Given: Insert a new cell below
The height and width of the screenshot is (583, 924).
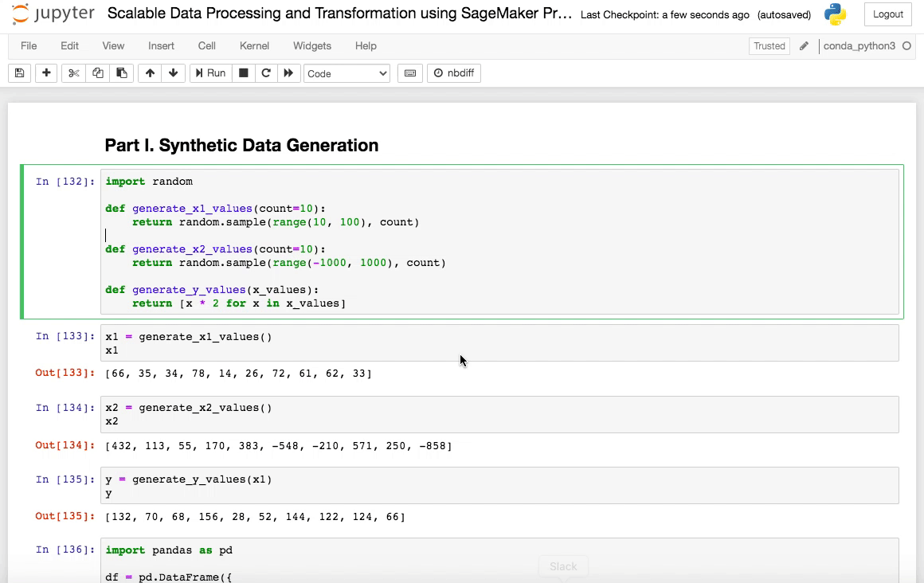Looking at the screenshot, I should (46, 73).
